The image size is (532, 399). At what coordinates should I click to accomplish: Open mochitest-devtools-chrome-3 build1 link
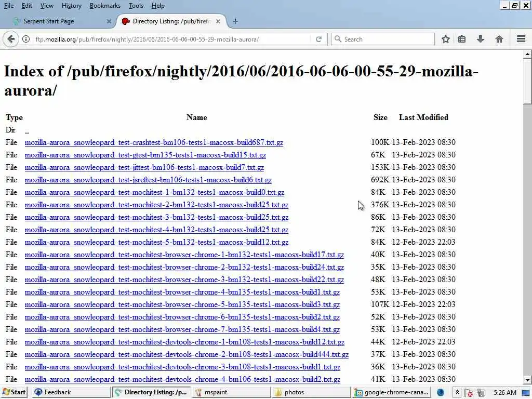pyautogui.click(x=182, y=367)
